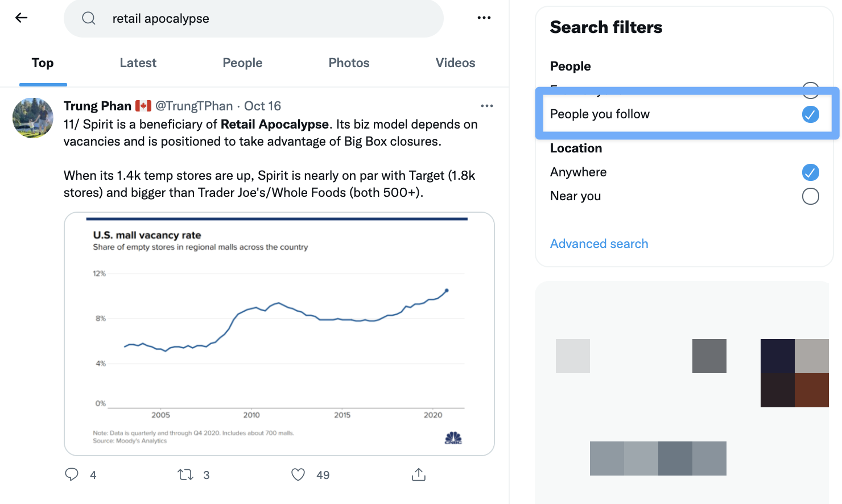The height and width of the screenshot is (504, 842).
Task: Select the People you follow option
Action: pos(810,114)
